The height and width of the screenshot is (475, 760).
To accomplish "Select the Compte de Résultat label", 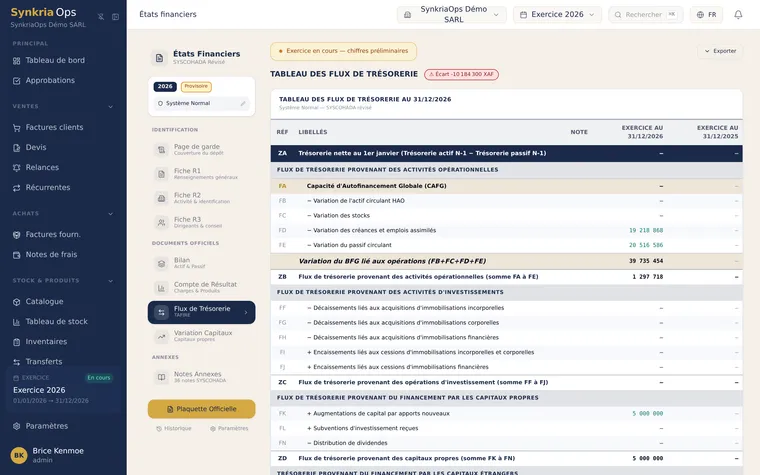I will [206, 284].
